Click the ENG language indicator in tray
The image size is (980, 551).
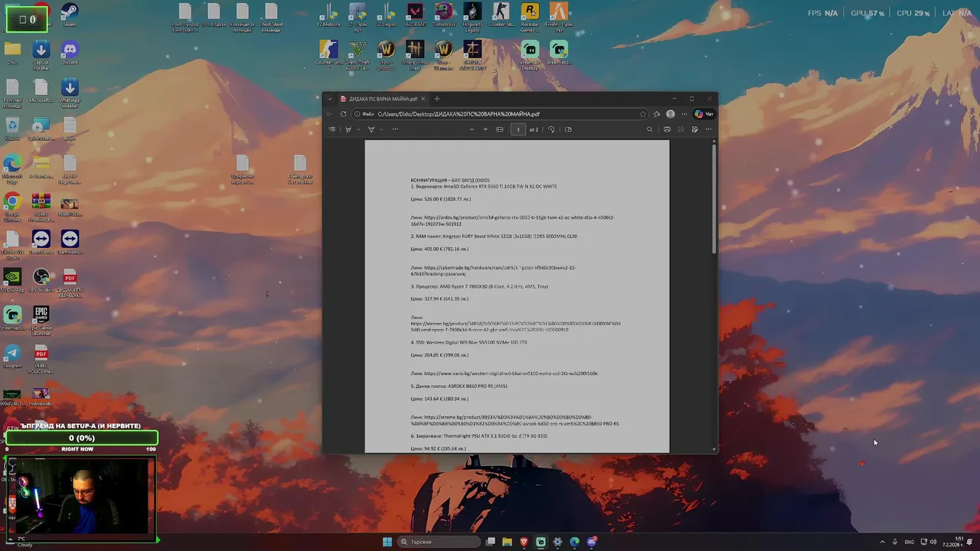click(x=910, y=542)
